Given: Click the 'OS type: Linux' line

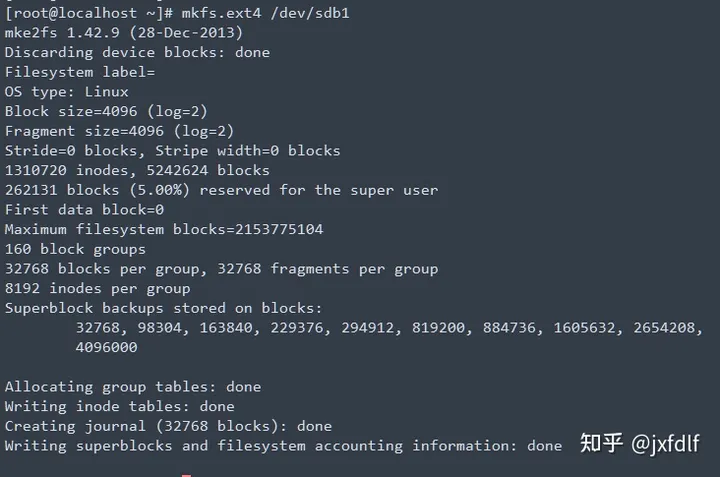Looking at the screenshot, I should (x=67, y=92).
